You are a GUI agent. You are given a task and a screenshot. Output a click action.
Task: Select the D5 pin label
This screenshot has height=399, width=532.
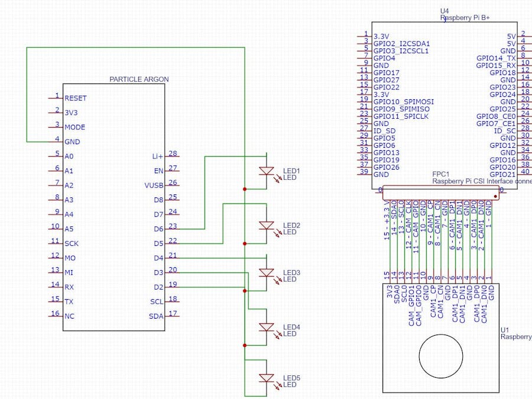tap(159, 244)
